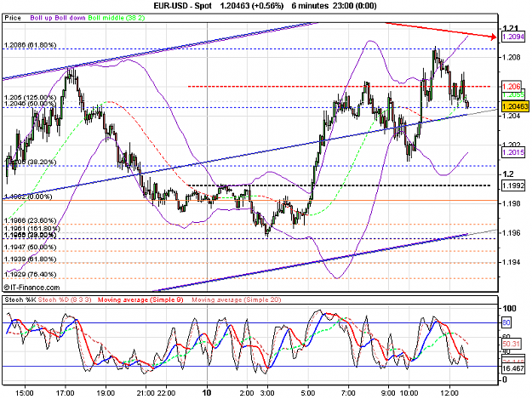
Task: Click the 1.1939 (61.80%) Fibonacci label
Action: click(x=30, y=259)
